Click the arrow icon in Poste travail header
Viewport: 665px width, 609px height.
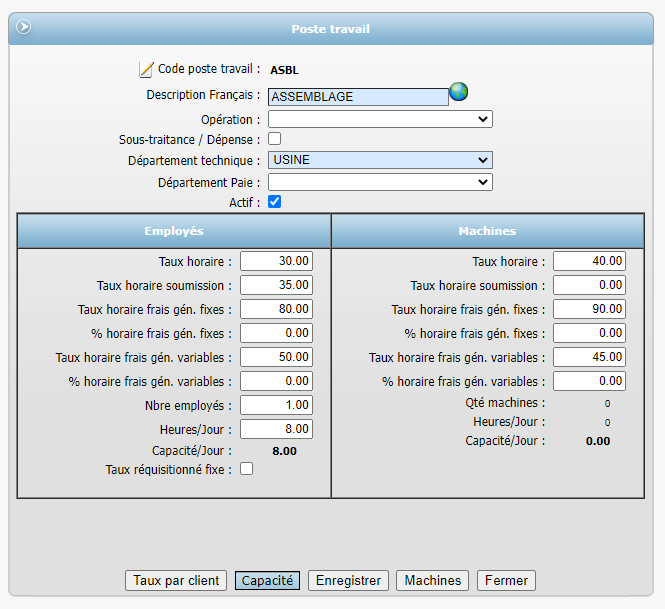pyautogui.click(x=24, y=27)
